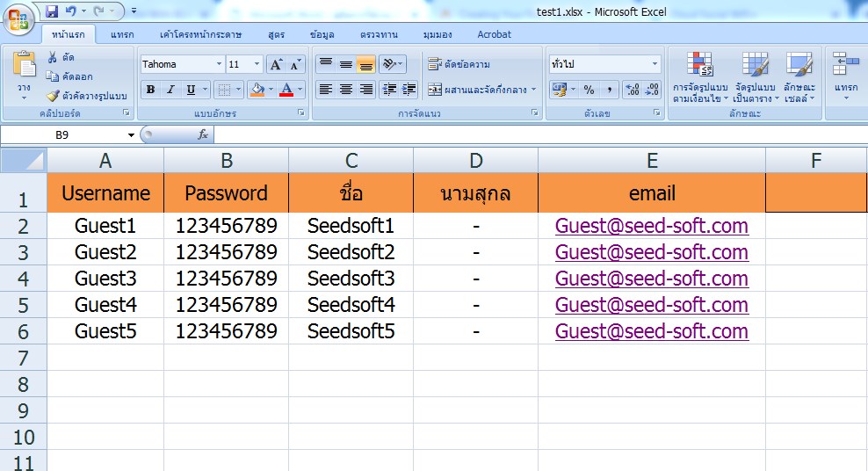Open Conditional Formatting menu
Viewport: 868px width, 471px height.
[700, 77]
